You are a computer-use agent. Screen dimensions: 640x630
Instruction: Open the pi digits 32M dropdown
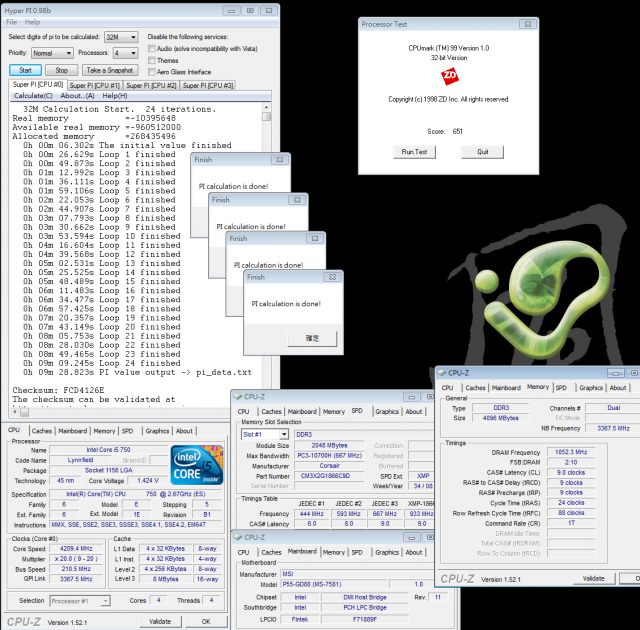121,37
